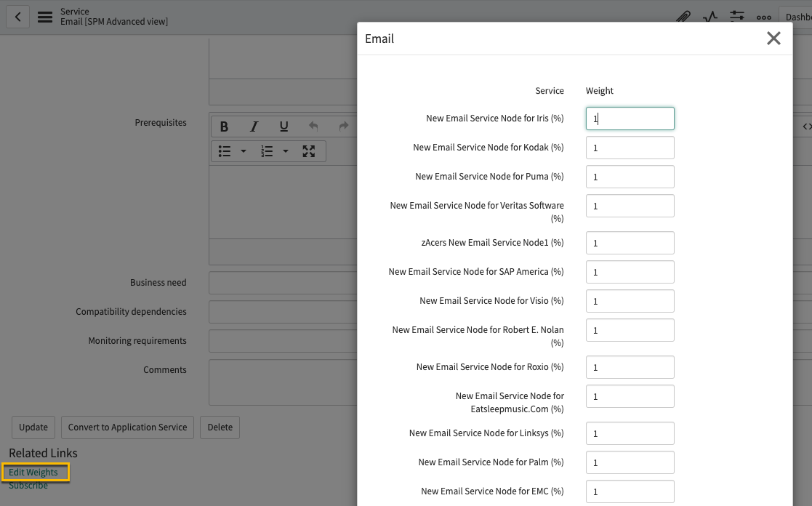The image size is (812, 506).
Task: Edit weight field for zAcers node
Action: (630, 243)
